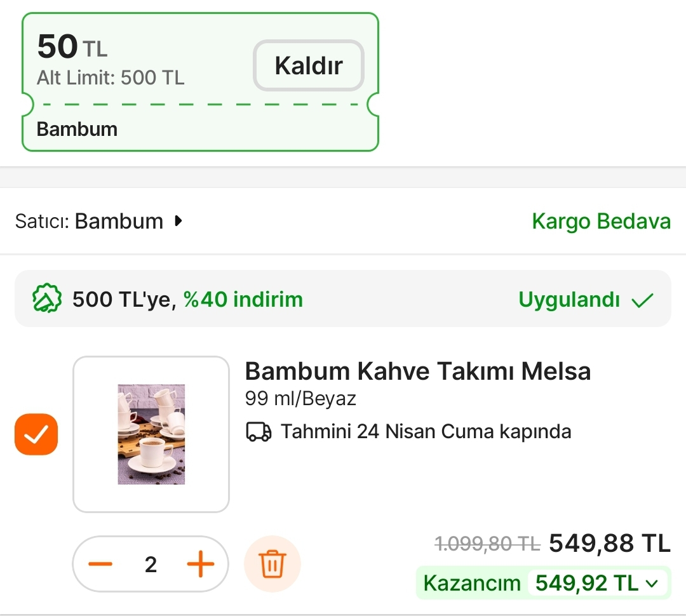
Task: Tap the 549,88 TL discounted price
Action: (609, 544)
